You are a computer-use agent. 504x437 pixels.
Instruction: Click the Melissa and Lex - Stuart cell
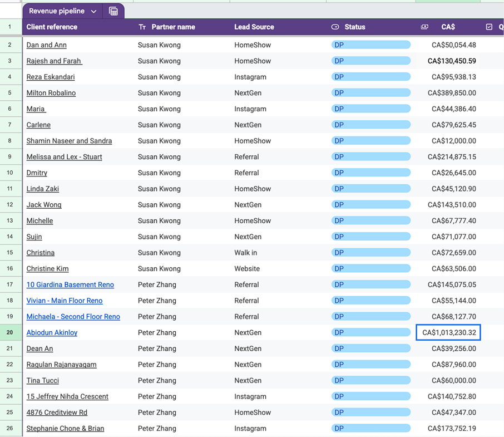coord(78,157)
